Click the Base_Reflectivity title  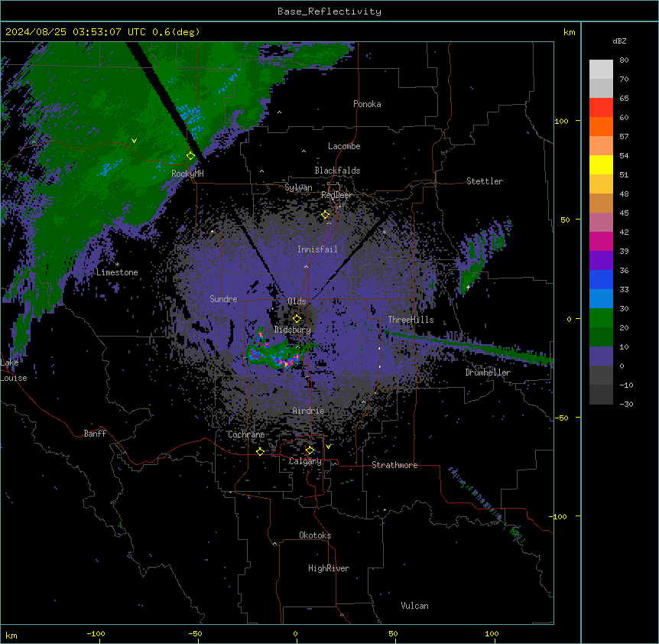coord(329,11)
